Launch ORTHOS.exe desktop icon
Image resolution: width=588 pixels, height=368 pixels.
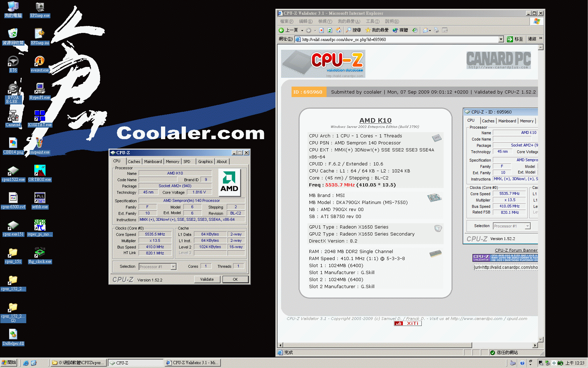click(40, 173)
